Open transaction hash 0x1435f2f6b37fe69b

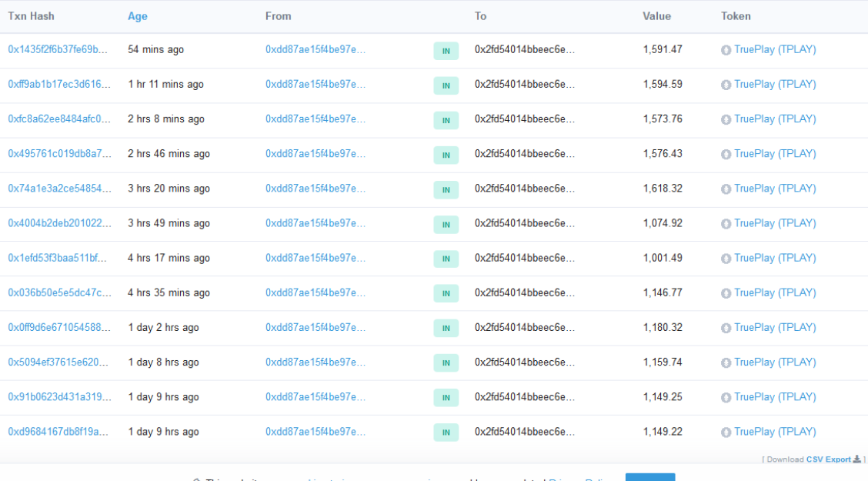pyautogui.click(x=58, y=49)
